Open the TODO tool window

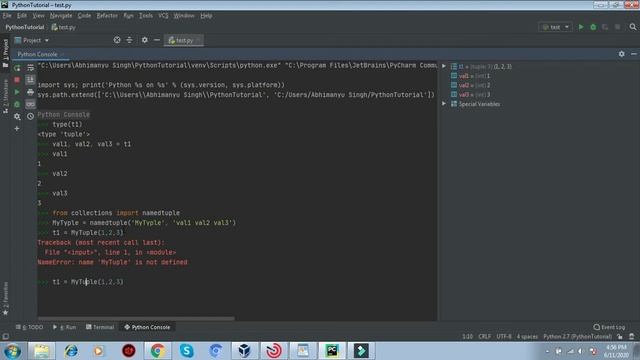coord(29,327)
